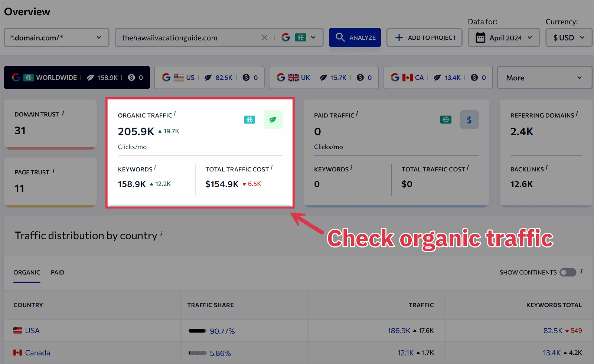Click the info icon next to Backlinks
The height and width of the screenshot is (364, 594).
coord(546,168)
